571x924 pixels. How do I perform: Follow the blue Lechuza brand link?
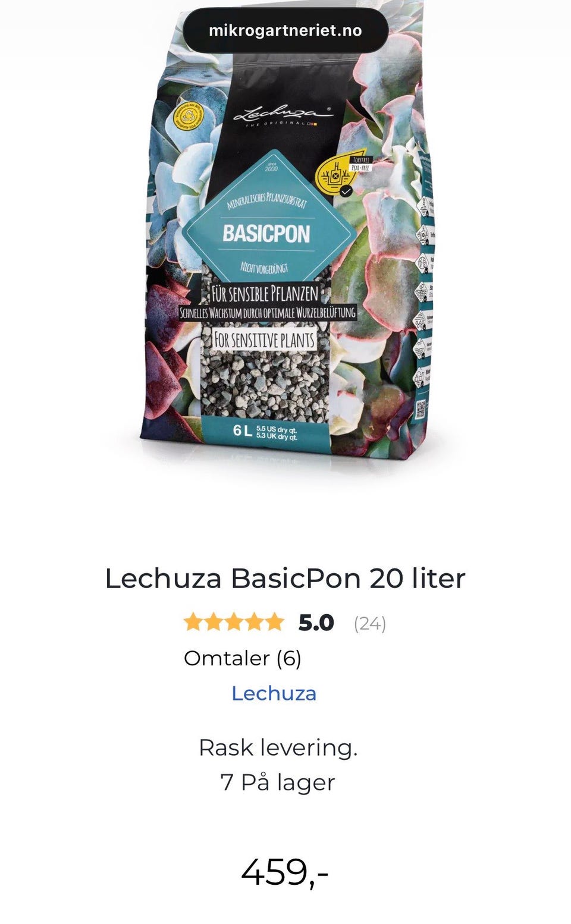coord(274,693)
